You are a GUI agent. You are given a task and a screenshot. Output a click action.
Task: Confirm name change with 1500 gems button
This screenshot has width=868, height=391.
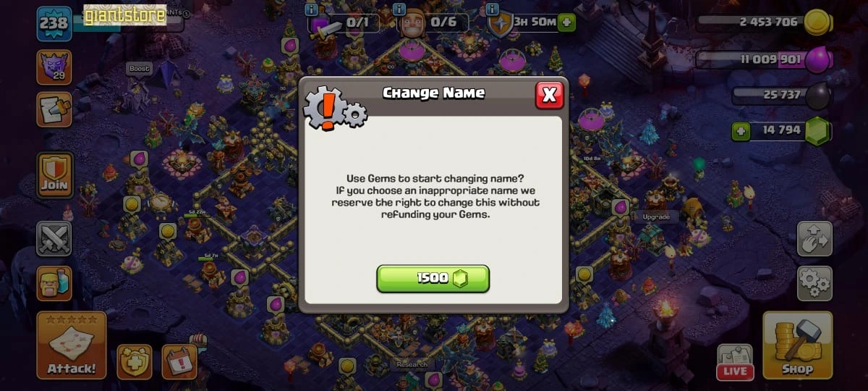433,278
